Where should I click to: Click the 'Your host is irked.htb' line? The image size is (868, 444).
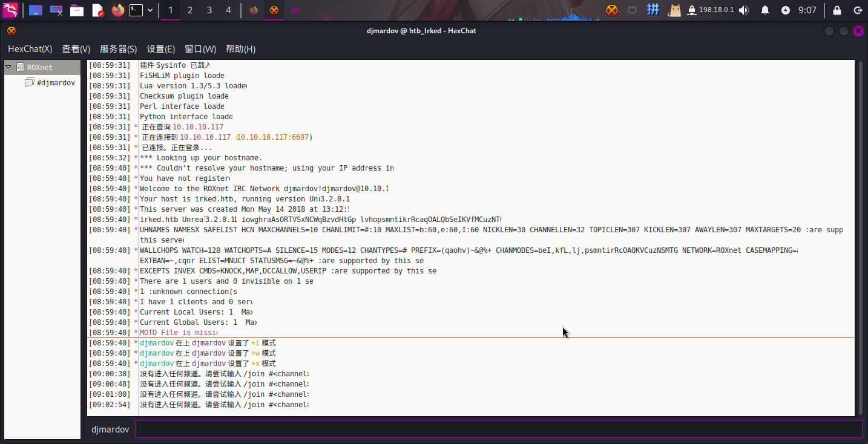pyautogui.click(x=245, y=199)
